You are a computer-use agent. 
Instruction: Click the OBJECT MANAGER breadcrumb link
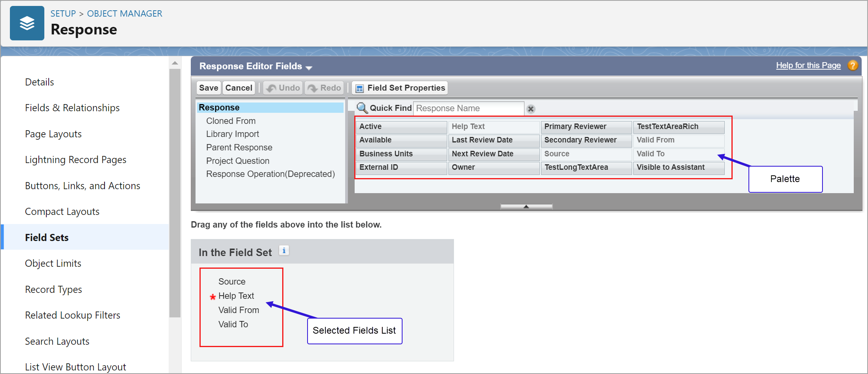(x=124, y=13)
